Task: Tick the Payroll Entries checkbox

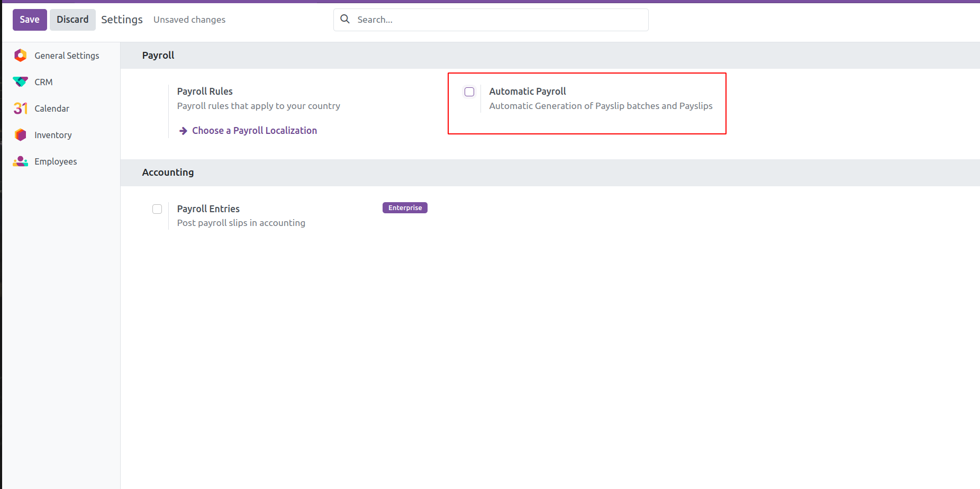Action: pos(157,209)
